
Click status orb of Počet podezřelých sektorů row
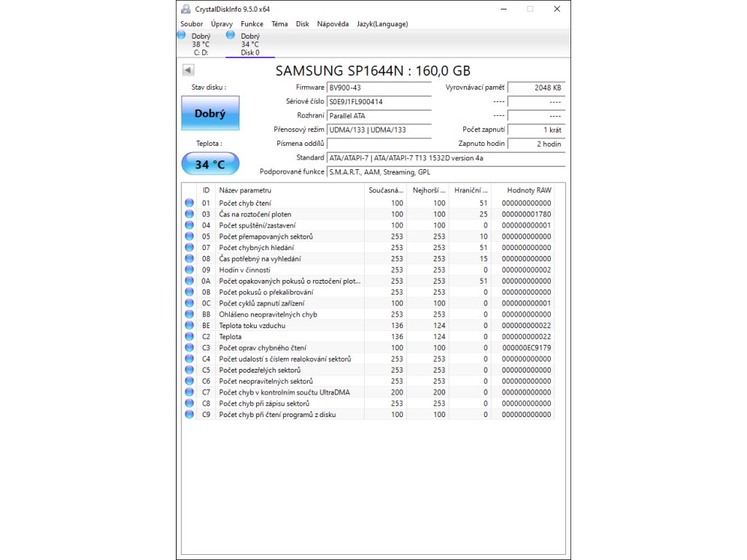point(190,370)
